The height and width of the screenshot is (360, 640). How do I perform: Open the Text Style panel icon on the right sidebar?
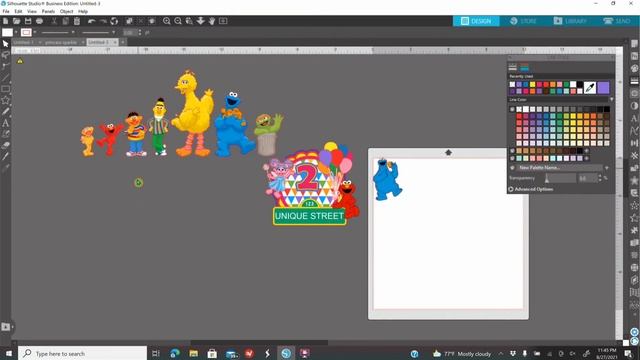(x=634, y=118)
